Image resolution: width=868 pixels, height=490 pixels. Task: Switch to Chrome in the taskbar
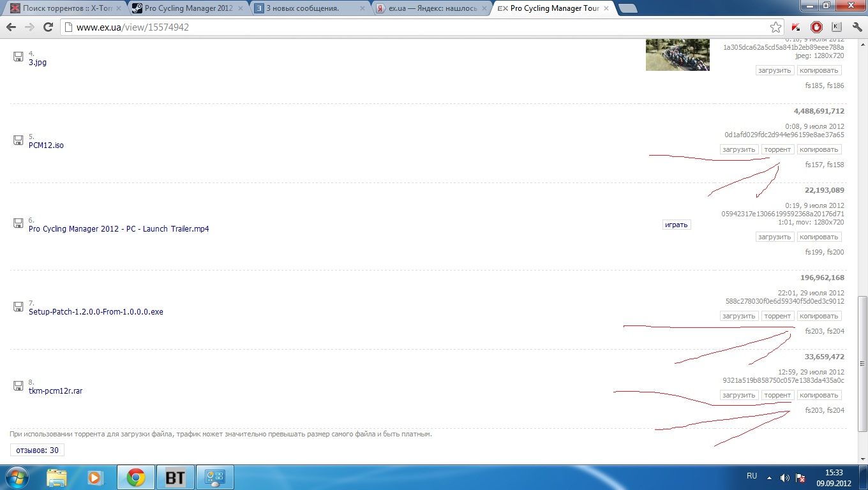click(x=135, y=477)
